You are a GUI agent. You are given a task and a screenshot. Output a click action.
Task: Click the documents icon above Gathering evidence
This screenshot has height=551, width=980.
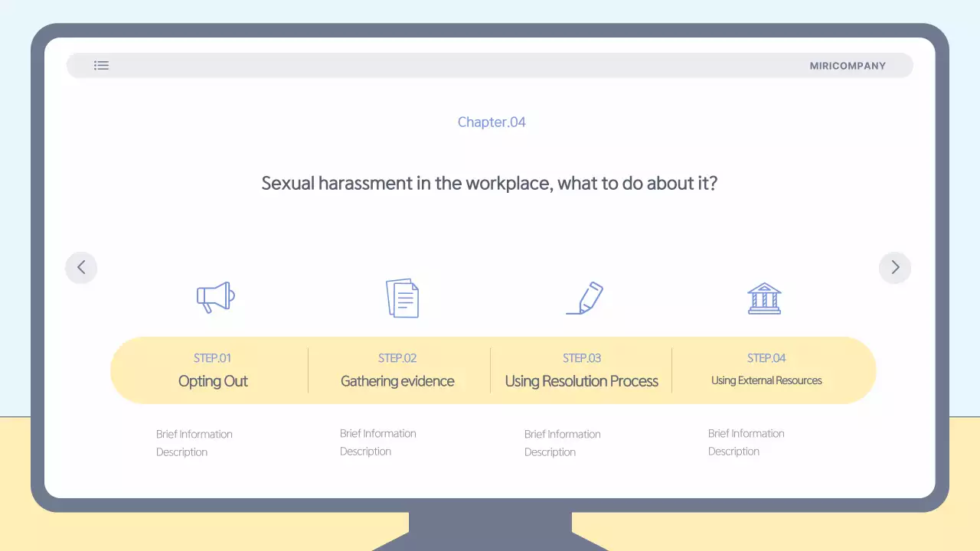pyautogui.click(x=402, y=298)
